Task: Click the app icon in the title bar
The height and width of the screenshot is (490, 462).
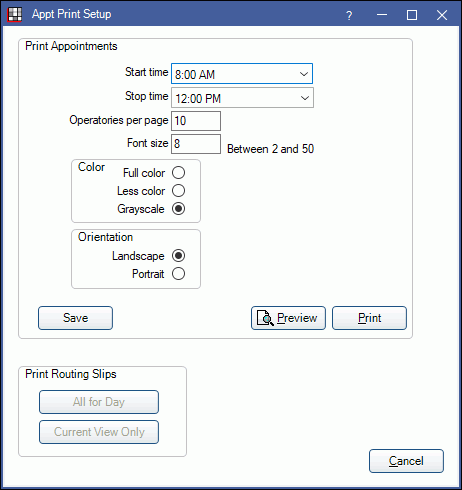Action: pyautogui.click(x=14, y=14)
